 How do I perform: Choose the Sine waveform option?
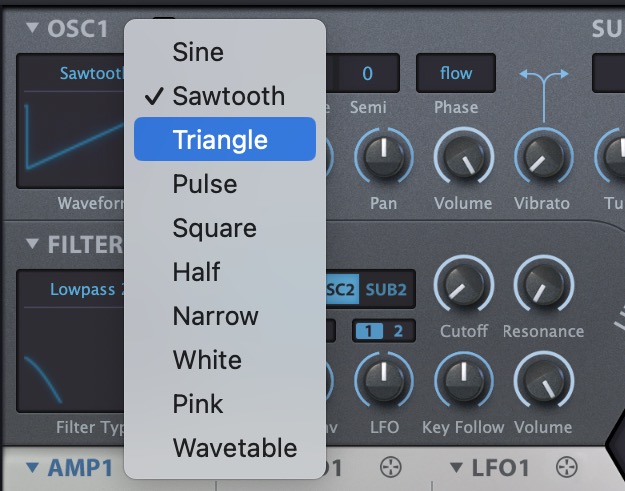198,51
